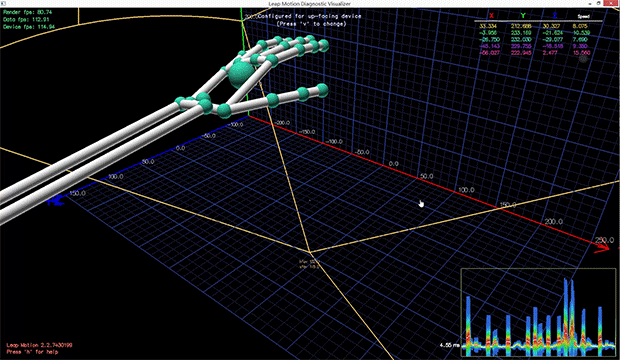
Task: Click "Press 'h' for help" text
Action: tap(32, 352)
